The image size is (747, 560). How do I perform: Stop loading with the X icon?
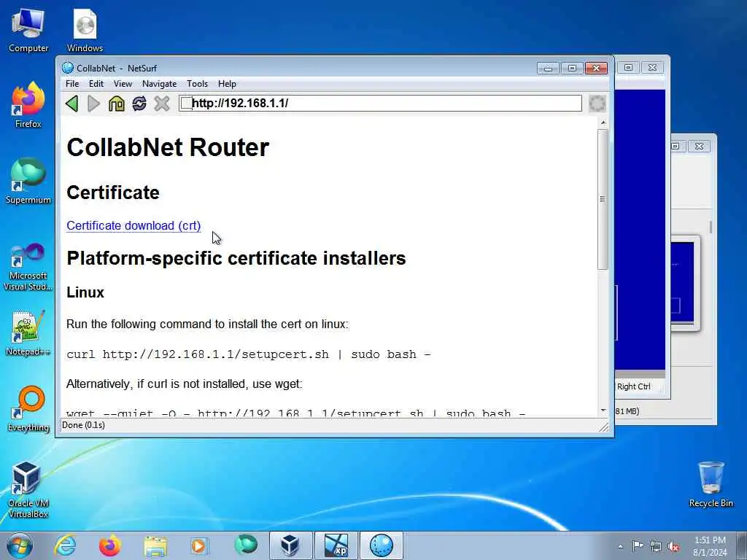tap(162, 104)
